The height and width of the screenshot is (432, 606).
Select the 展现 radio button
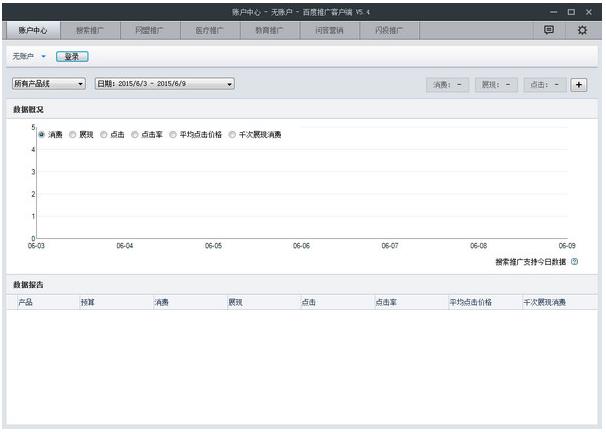(73, 134)
